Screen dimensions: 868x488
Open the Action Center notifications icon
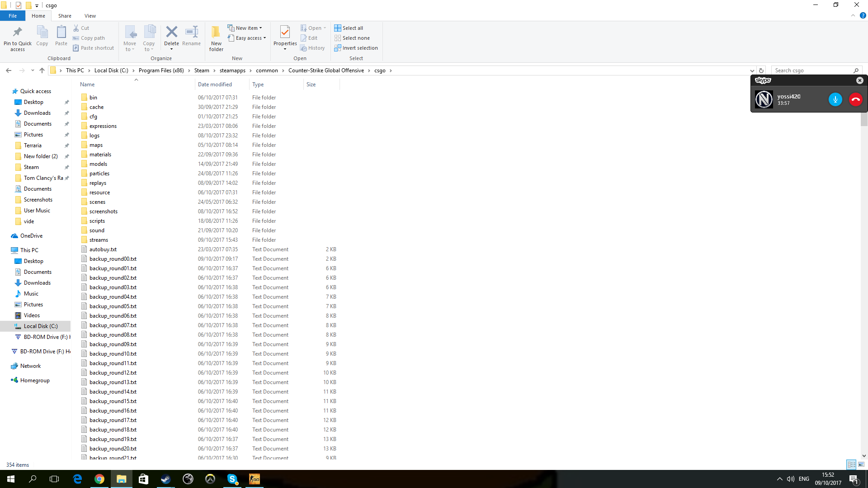coord(854,479)
